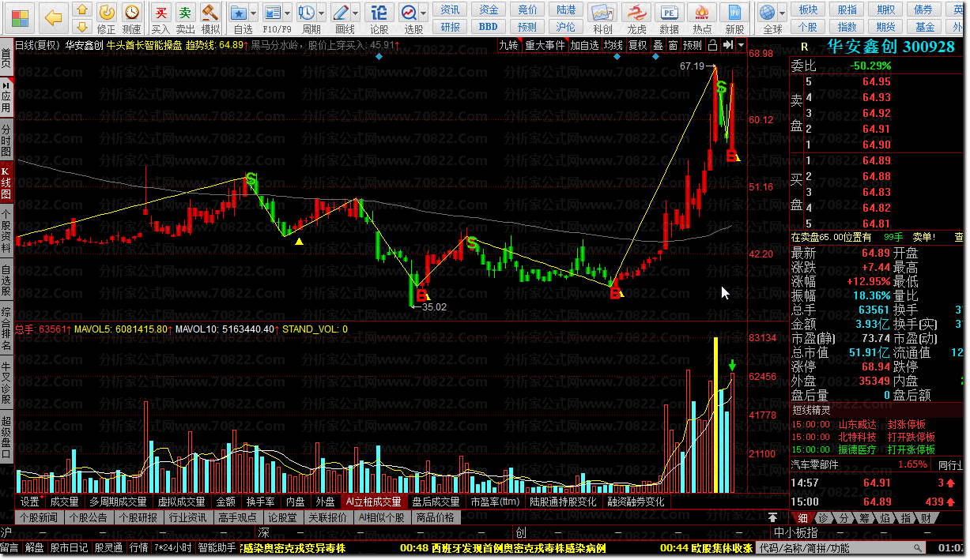970x560 pixels.
Task: Click the up arrow page icon
Action: click(x=82, y=10)
